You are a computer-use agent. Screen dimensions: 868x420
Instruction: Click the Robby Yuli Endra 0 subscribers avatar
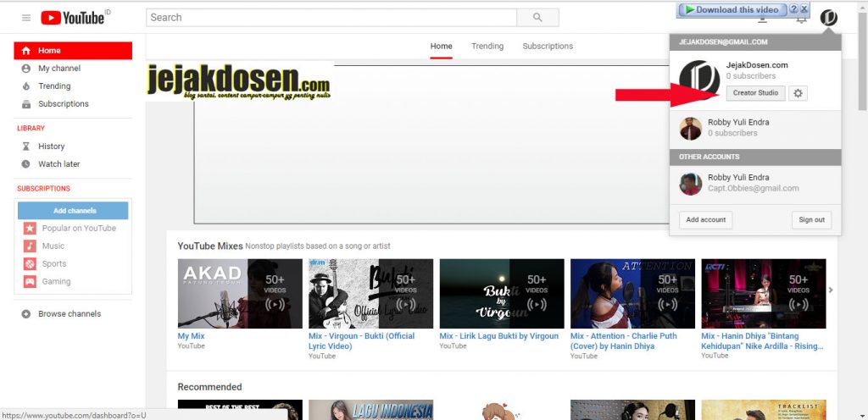(690, 128)
